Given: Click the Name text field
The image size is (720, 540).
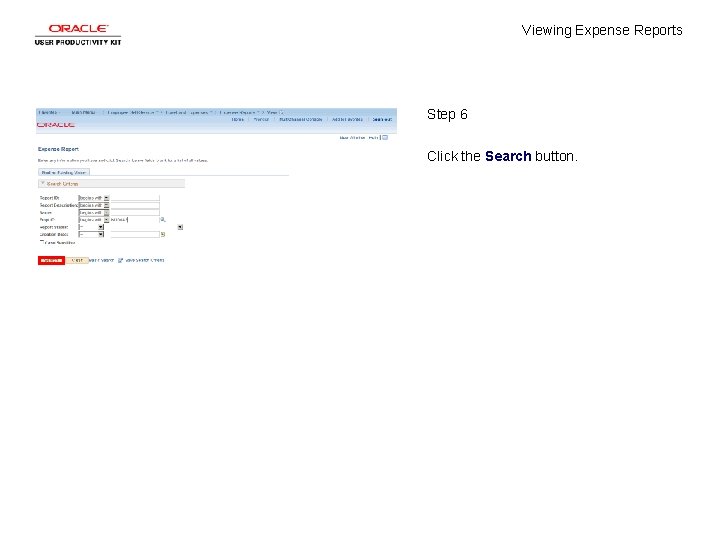Looking at the screenshot, I should coord(135,213).
